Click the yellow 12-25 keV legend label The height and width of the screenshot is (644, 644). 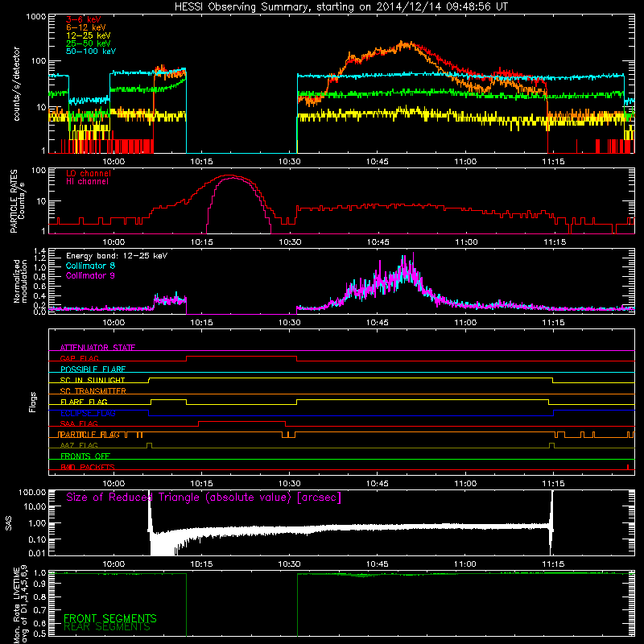pos(89,35)
